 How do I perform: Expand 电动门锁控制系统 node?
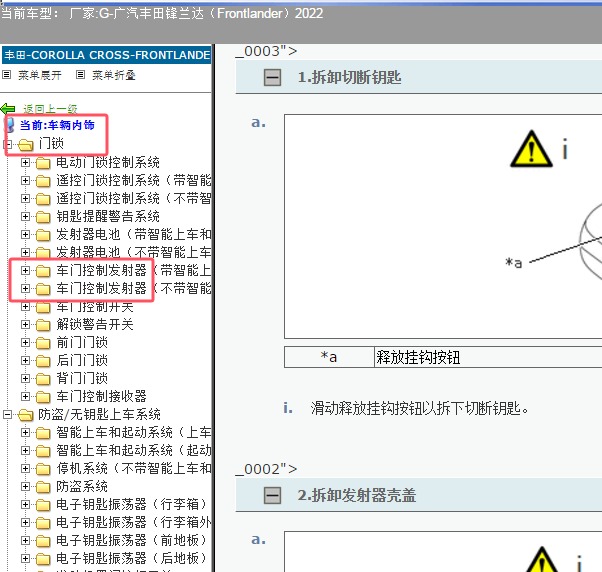click(x=25, y=163)
